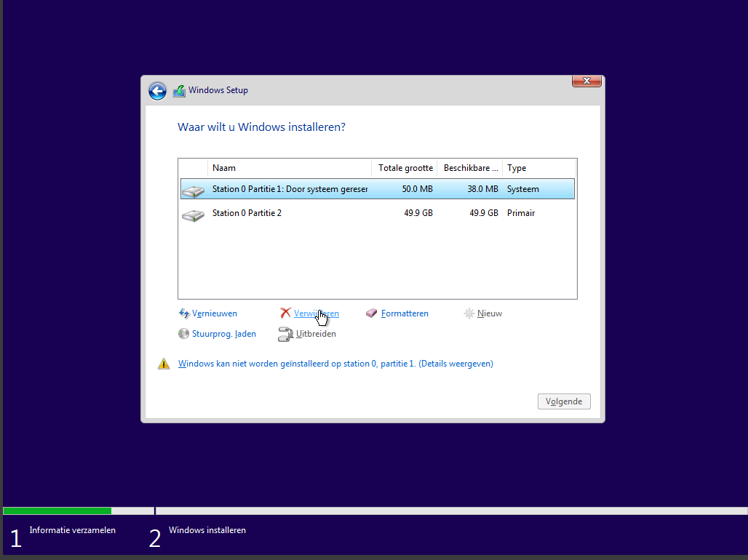The height and width of the screenshot is (560, 748).
Task: Create a partition with Nieuw link
Action: [490, 313]
